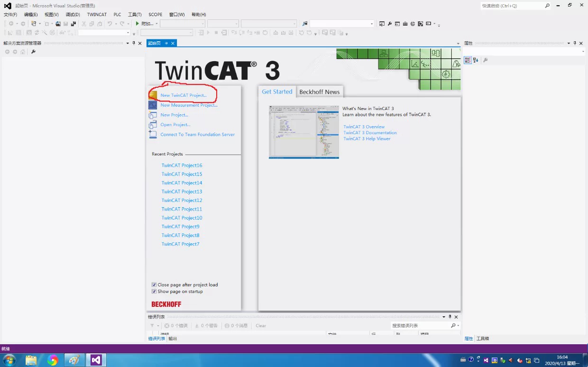This screenshot has width=588, height=367.
Task: Click the New Project toolbar icon
Action: (34, 24)
